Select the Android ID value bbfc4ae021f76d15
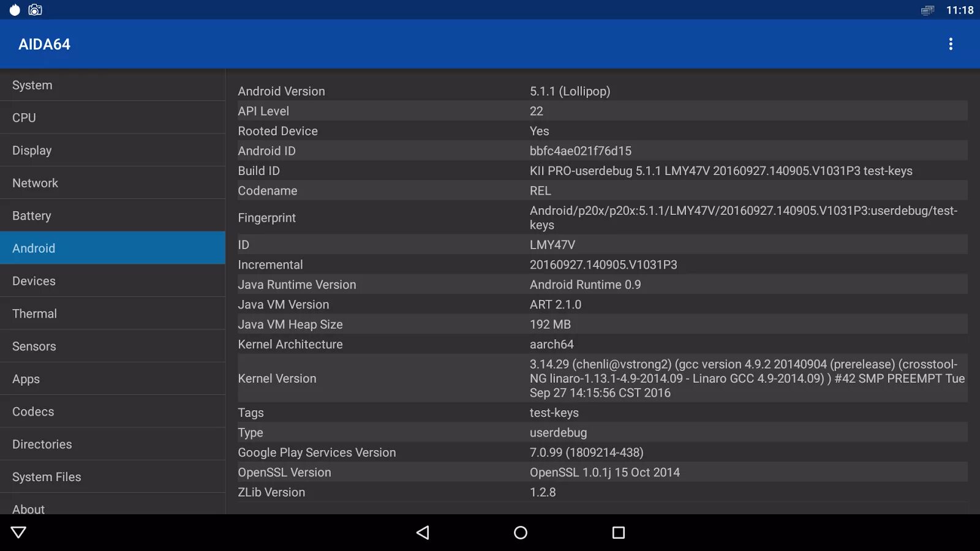This screenshot has height=551, width=980. pyautogui.click(x=581, y=151)
